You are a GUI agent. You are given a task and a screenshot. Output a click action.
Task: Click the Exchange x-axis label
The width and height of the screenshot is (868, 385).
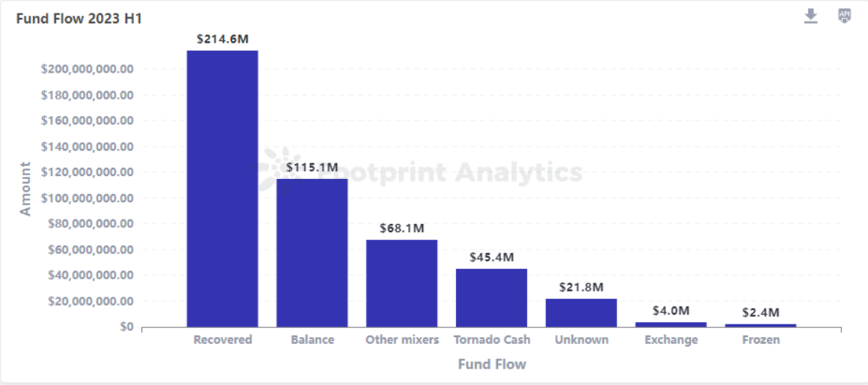click(671, 340)
